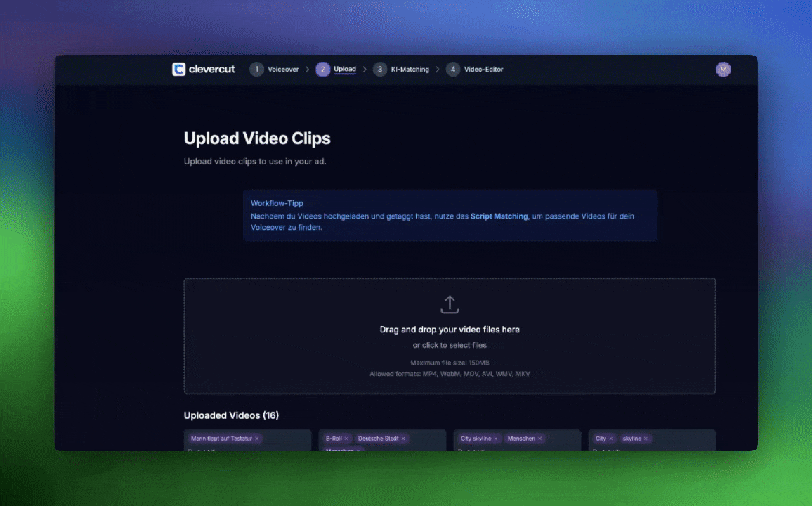Remove the 'City skyline' tag
The image size is (812, 506).
coord(496,439)
